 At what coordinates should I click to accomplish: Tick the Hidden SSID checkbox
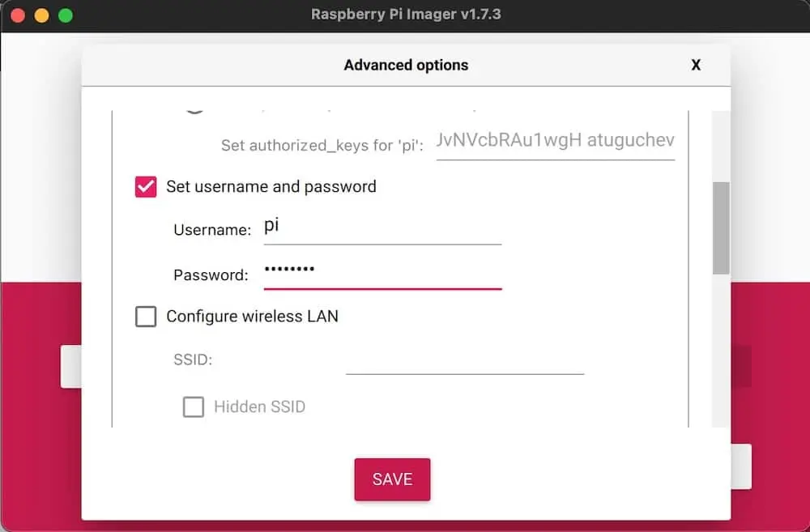194,407
